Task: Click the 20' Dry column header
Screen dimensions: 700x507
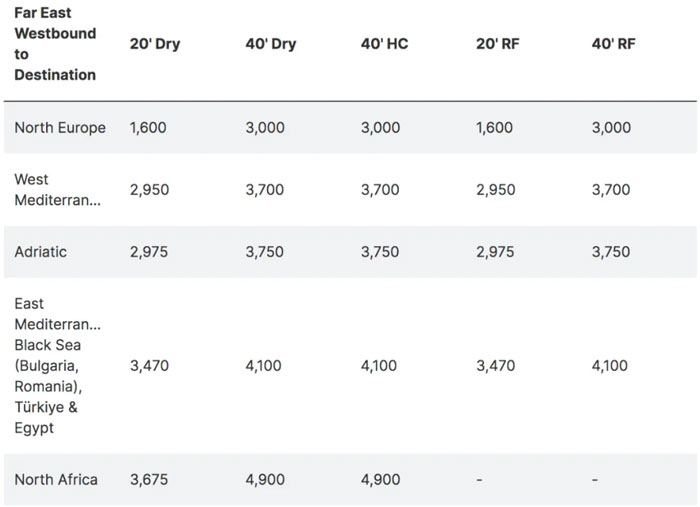Action: [155, 44]
